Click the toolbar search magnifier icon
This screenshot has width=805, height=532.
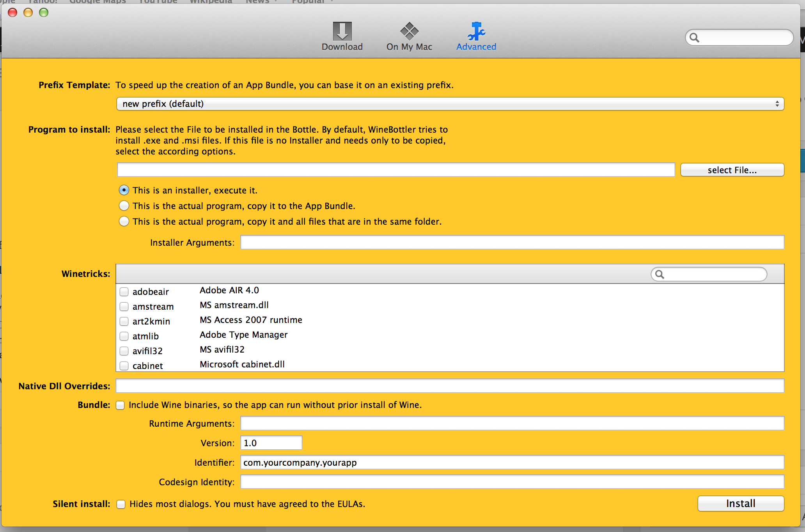[x=695, y=38]
